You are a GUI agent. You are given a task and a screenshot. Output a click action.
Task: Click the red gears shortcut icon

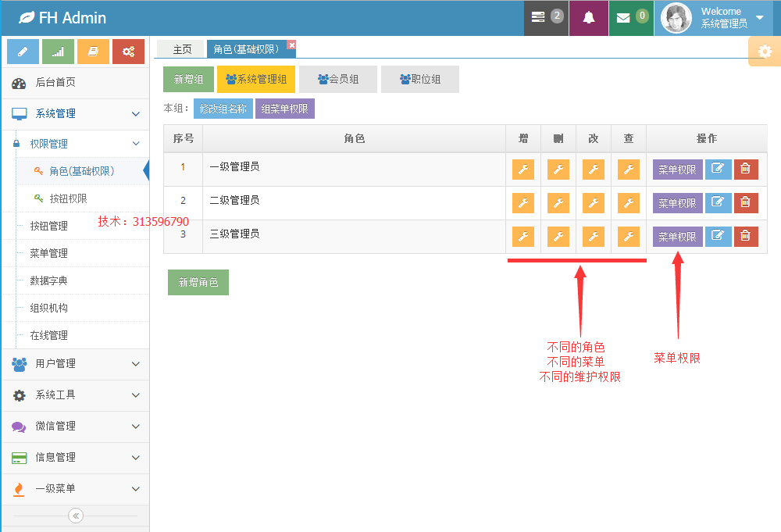click(129, 52)
